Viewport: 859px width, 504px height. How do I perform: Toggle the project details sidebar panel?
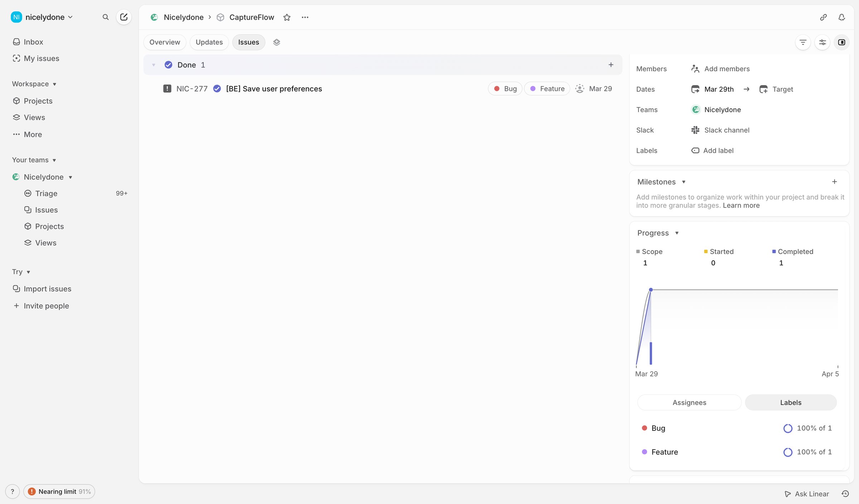point(842,42)
